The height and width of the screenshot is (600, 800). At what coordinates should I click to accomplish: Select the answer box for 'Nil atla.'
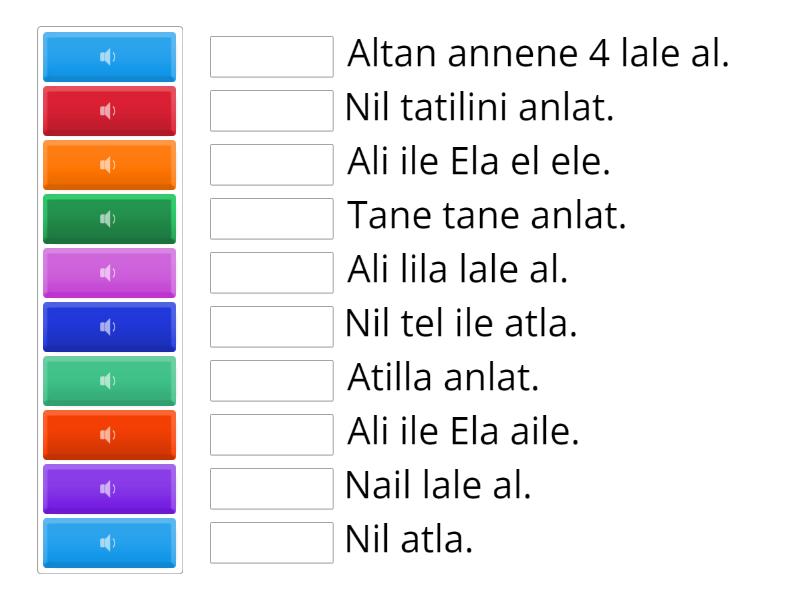coord(272,543)
